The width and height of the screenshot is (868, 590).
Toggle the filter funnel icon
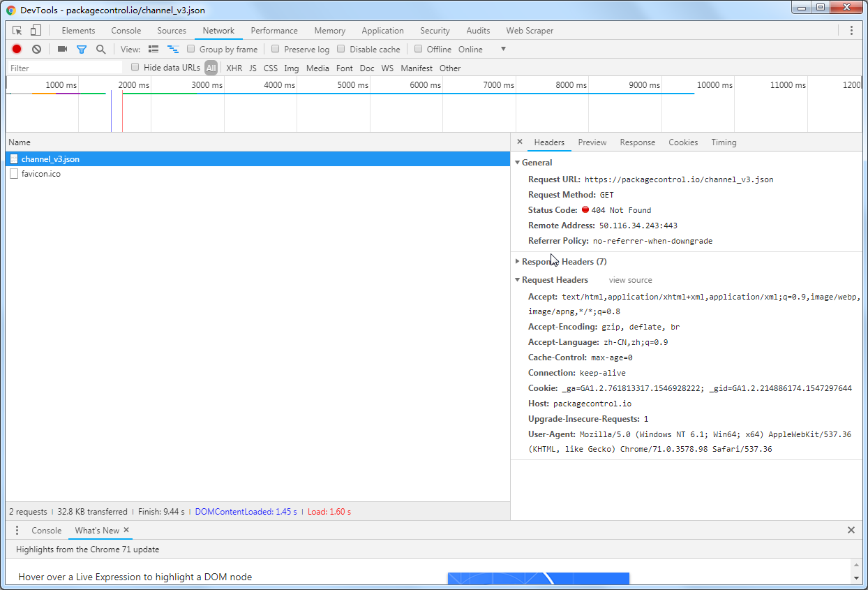pos(82,49)
